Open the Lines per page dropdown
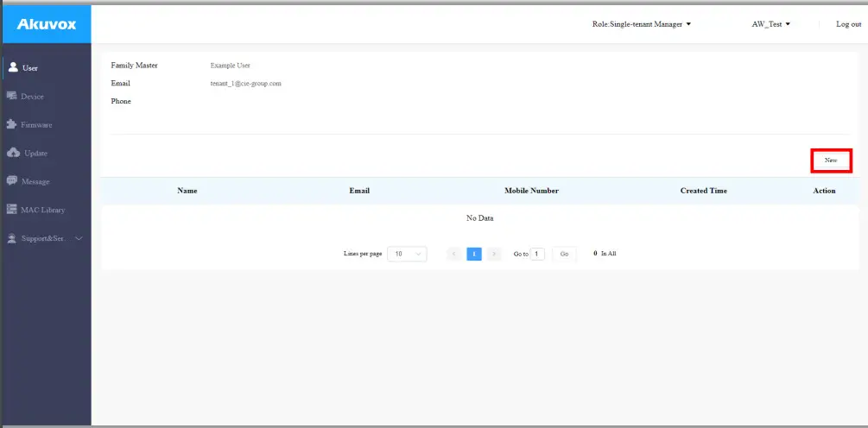Viewport: 868px width, 428px height. pos(407,254)
